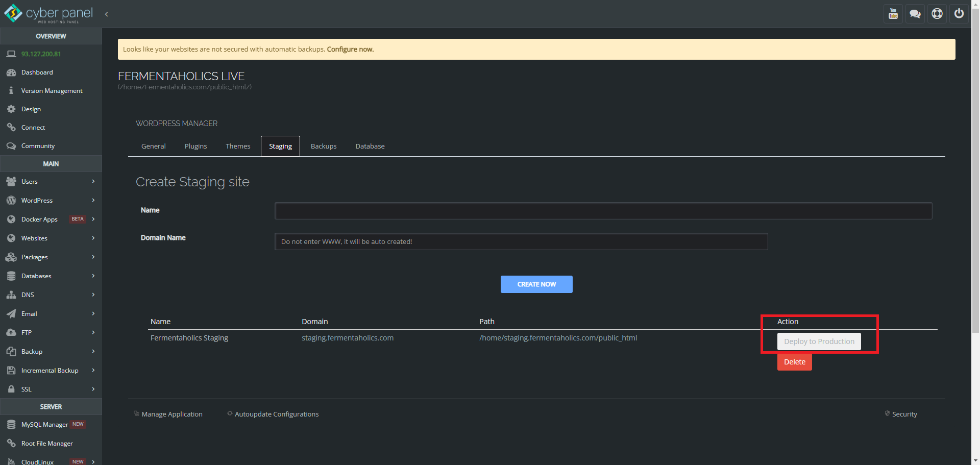The height and width of the screenshot is (465, 980).
Task: Expand the Docker Apps chevron
Action: click(93, 219)
